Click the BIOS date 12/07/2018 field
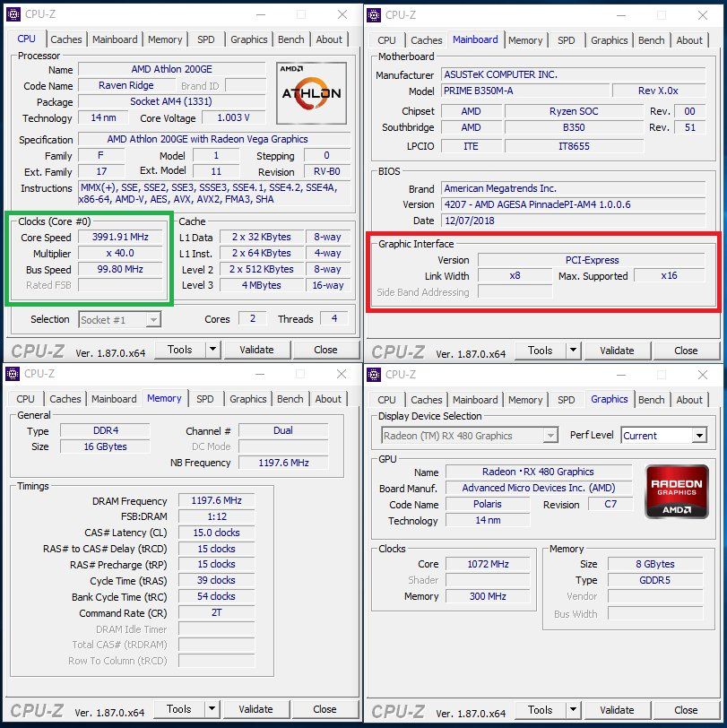727x728 pixels. pos(574,221)
